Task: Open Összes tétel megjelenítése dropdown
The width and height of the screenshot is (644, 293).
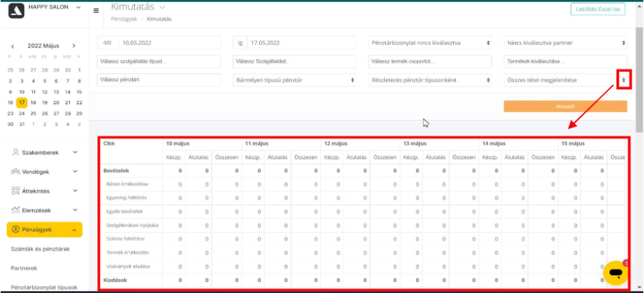Action: tap(566, 80)
